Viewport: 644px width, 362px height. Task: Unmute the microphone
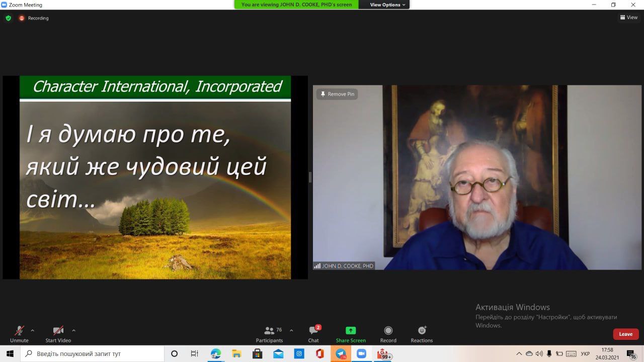click(19, 334)
